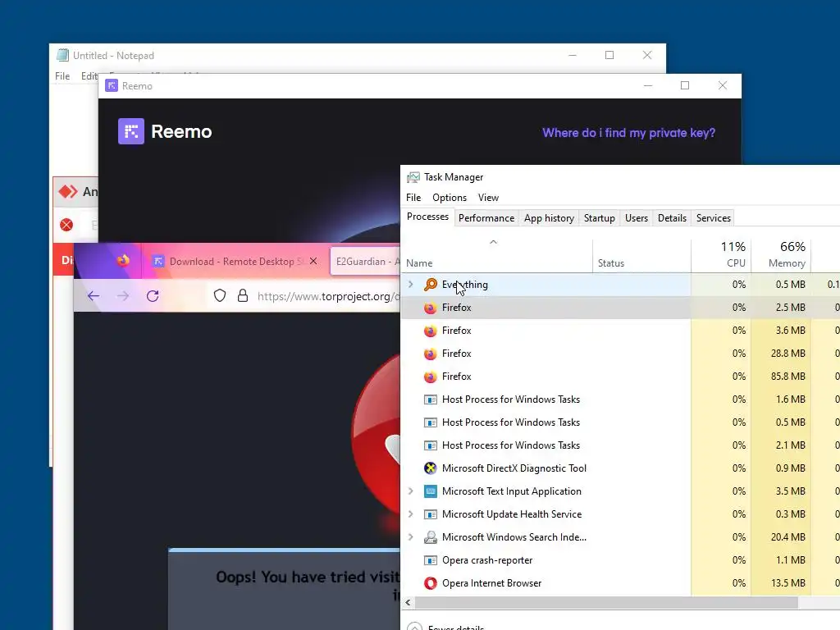Click the tracking protection shield icon in Firefox
840x630 pixels.
[x=220, y=295]
